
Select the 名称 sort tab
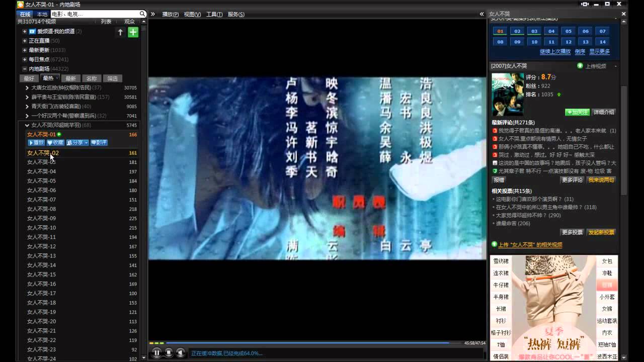point(92,78)
